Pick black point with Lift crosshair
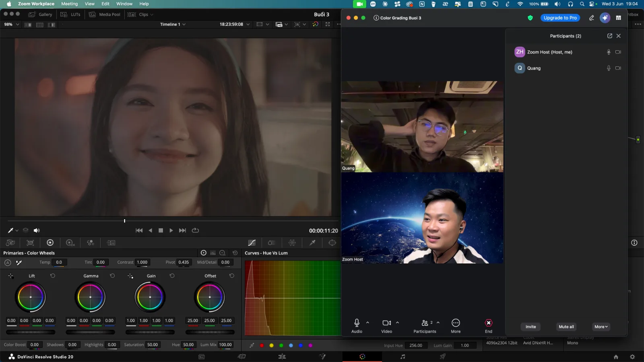 11,276
